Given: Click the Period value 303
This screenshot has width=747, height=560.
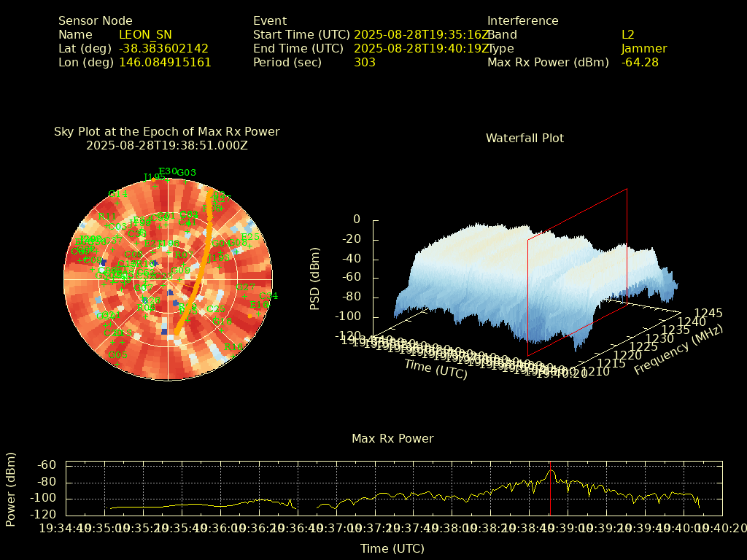Looking at the screenshot, I should coord(365,62).
